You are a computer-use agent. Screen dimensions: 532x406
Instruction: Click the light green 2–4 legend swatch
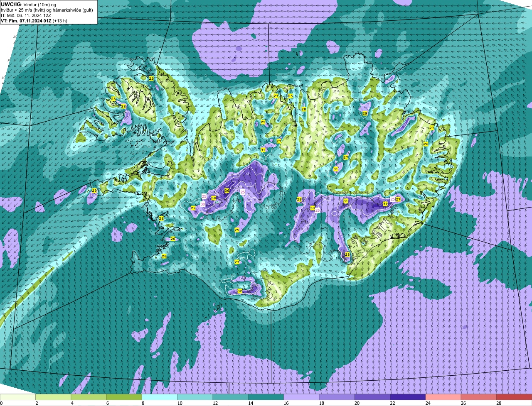click(53, 397)
